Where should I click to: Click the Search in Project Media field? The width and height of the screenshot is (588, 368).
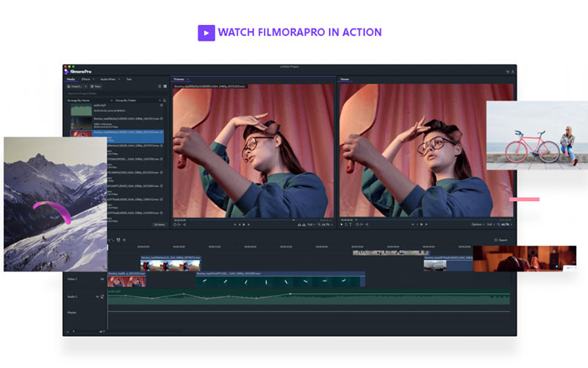pos(115,93)
